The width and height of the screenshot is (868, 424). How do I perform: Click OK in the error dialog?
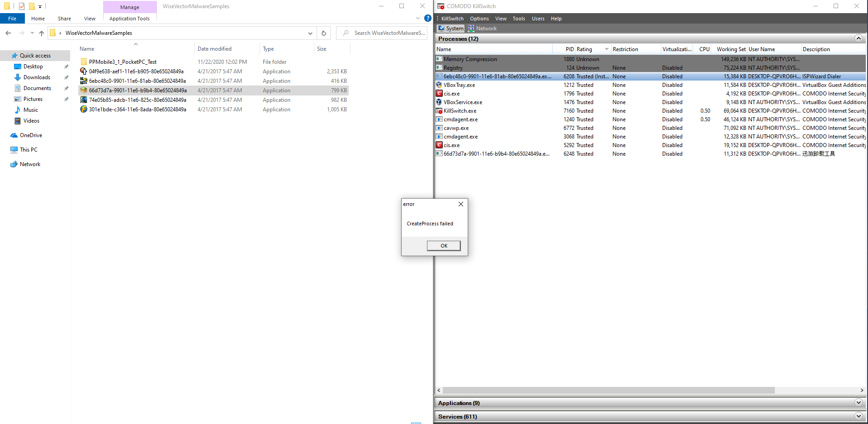[444, 246]
